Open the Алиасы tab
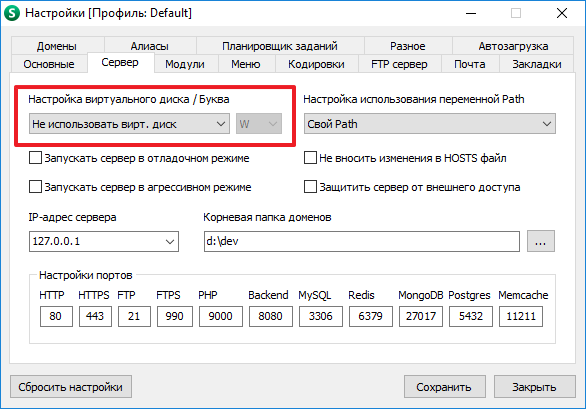Viewport: 586px width, 409px height. click(150, 46)
